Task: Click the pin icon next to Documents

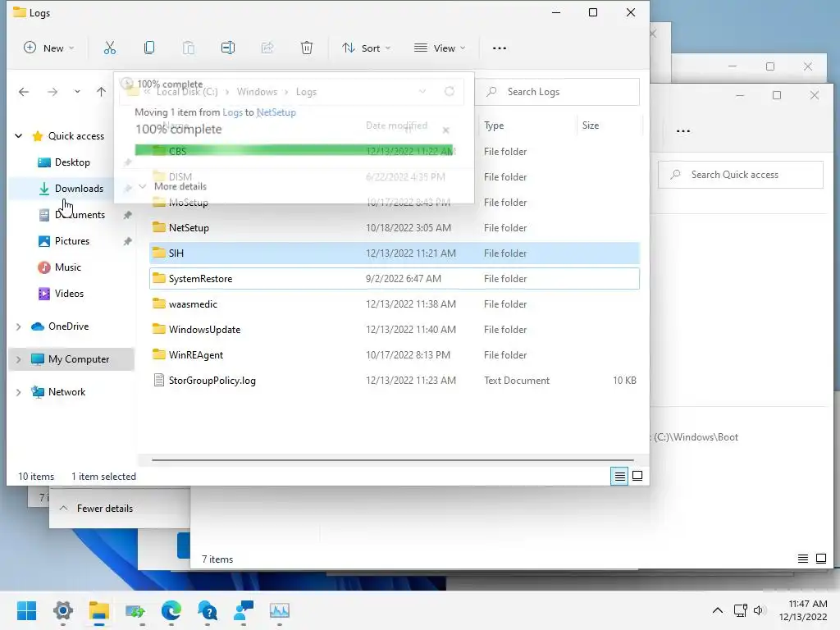Action: [x=127, y=215]
